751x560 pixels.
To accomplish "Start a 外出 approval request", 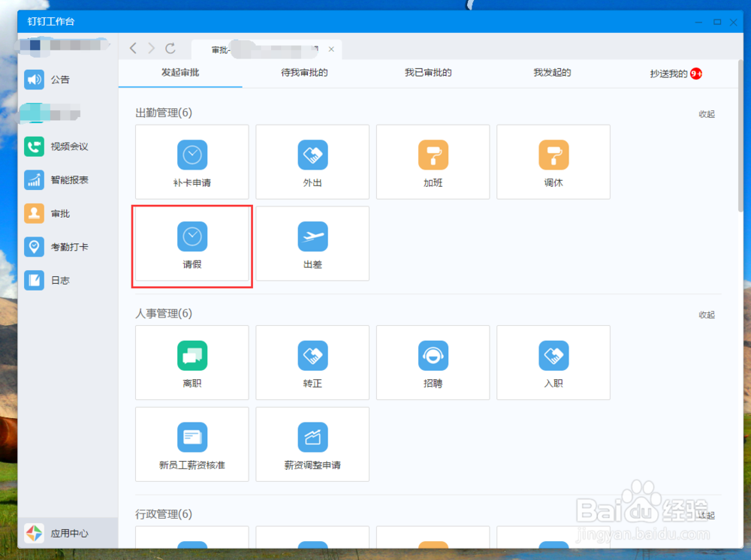I will pyautogui.click(x=312, y=162).
